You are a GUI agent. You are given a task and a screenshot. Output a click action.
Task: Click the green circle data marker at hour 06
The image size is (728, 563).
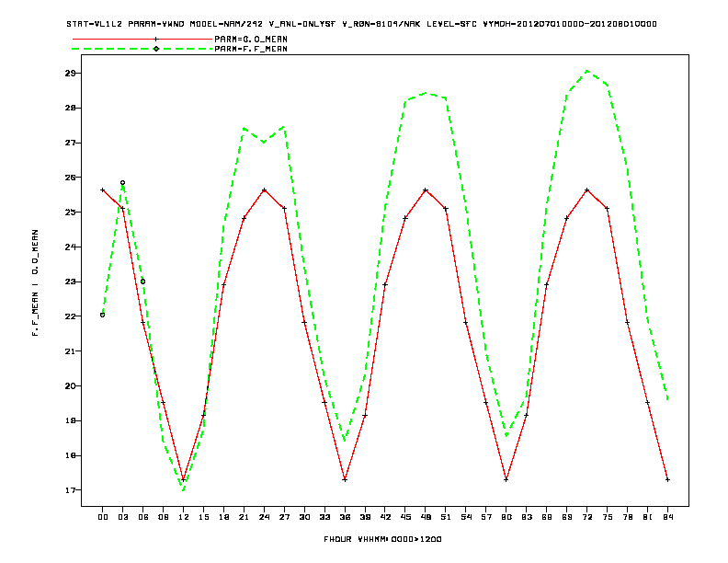coord(143,281)
